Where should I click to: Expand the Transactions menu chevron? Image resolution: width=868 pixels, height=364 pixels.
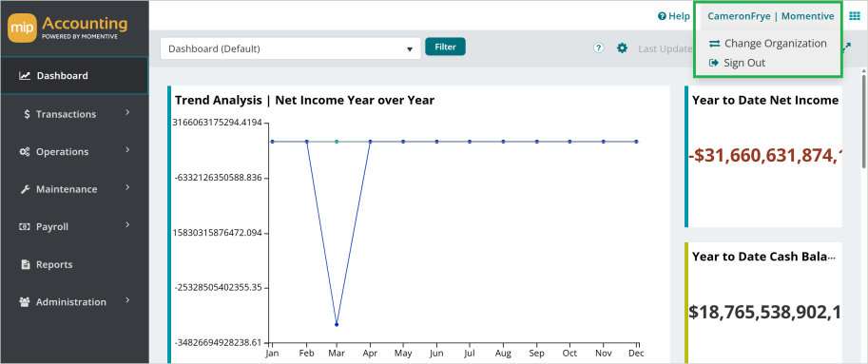pos(127,112)
